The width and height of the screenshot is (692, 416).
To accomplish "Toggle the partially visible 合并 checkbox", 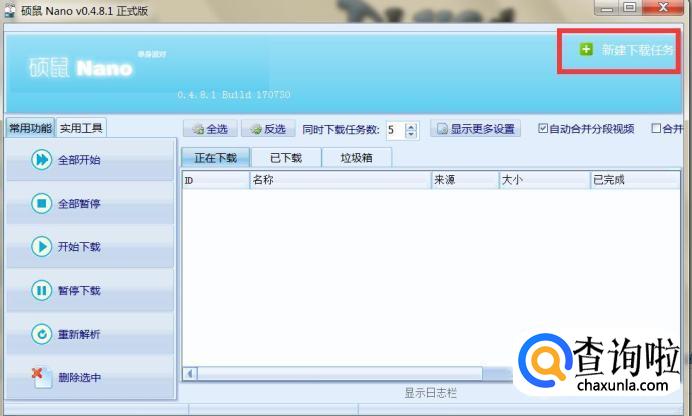I will click(x=656, y=128).
